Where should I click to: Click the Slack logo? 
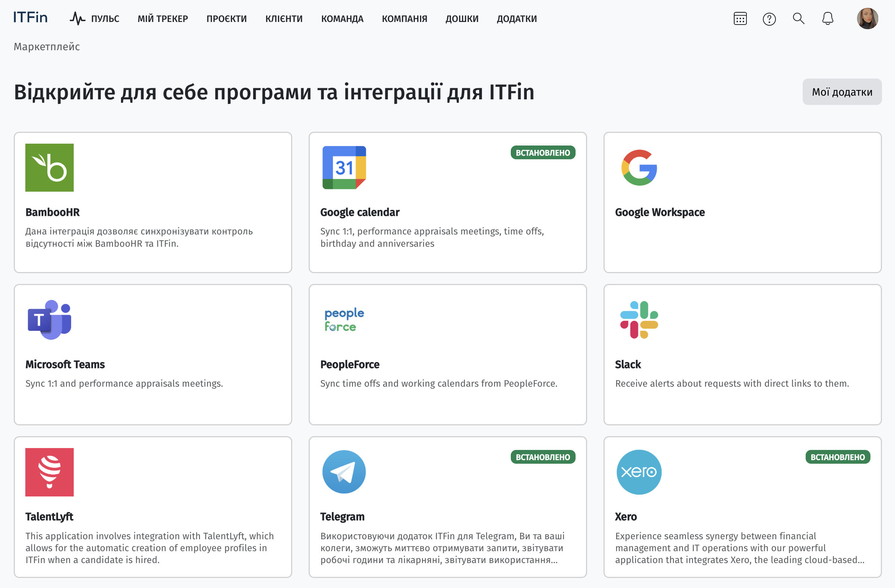(x=639, y=320)
